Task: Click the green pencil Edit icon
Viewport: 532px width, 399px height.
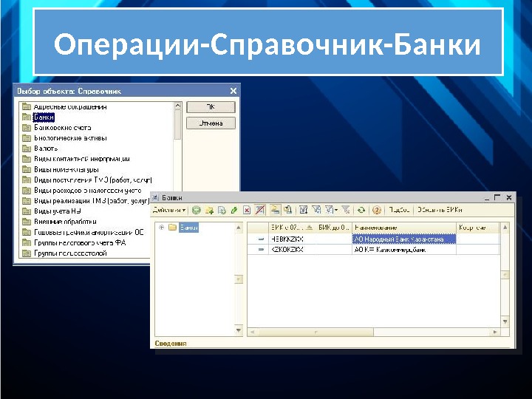Action: pyautogui.click(x=234, y=210)
